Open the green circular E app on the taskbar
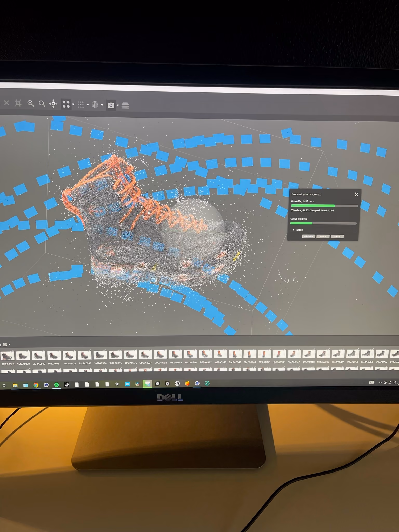 [207, 383]
